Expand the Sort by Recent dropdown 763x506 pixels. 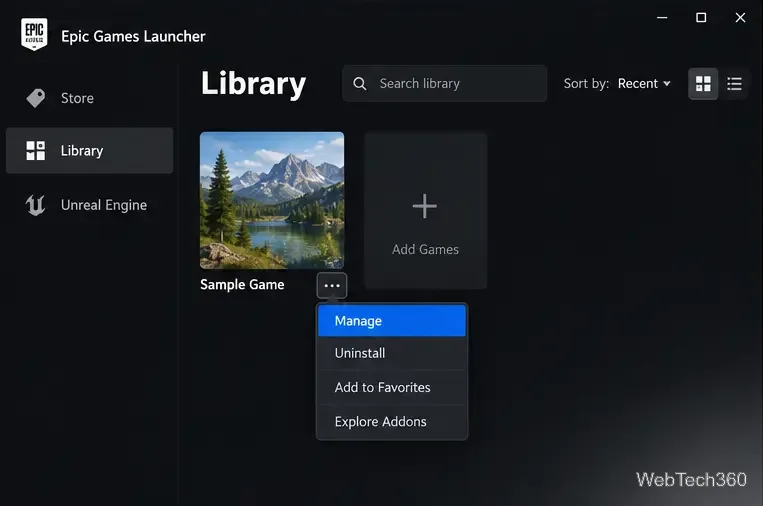tap(644, 84)
